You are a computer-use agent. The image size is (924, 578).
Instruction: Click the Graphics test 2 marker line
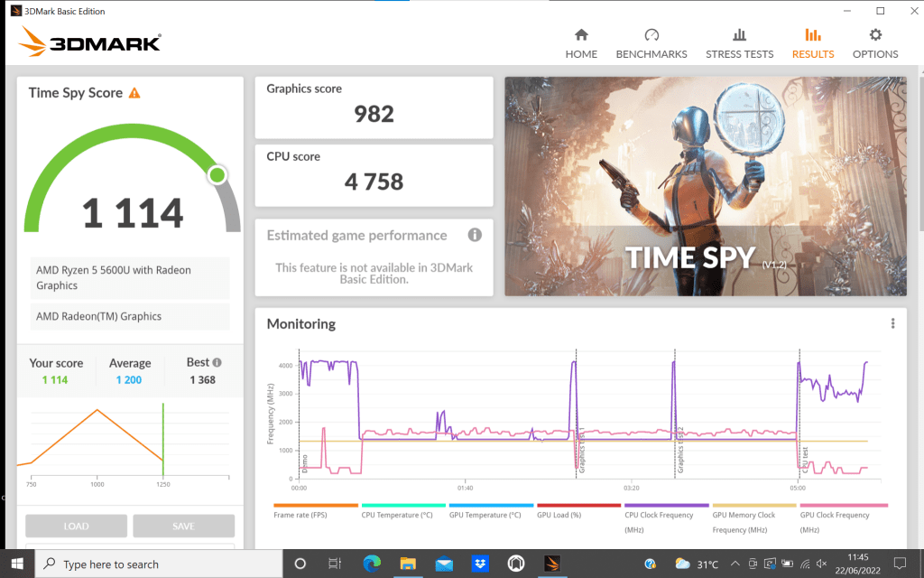675,413
